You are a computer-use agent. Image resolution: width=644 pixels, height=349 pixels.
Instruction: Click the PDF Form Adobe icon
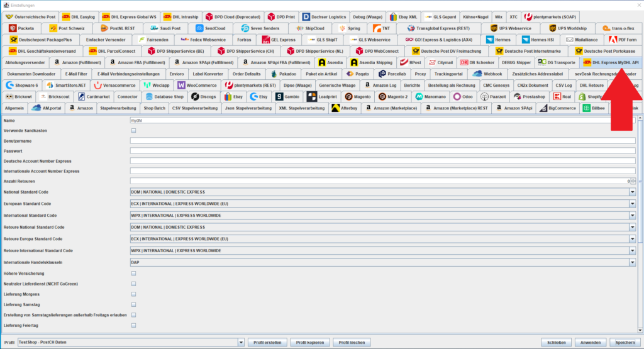point(613,40)
